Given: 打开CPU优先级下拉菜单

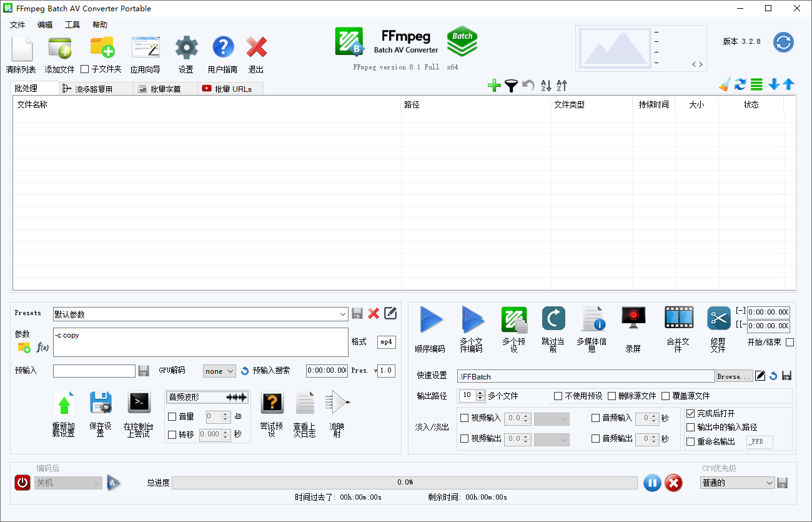Looking at the screenshot, I should [737, 483].
